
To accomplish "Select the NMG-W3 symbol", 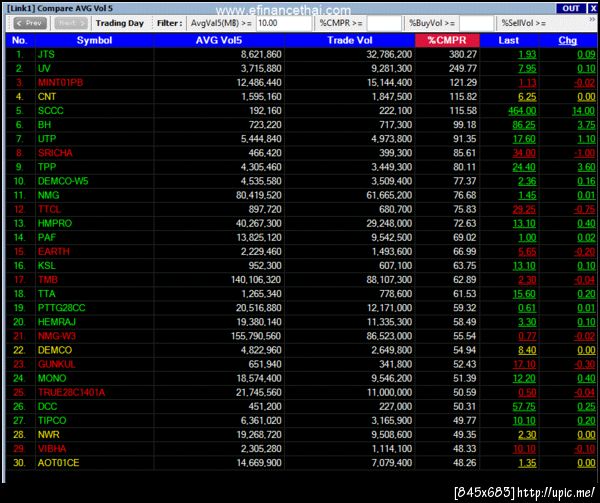I will tap(57, 336).
